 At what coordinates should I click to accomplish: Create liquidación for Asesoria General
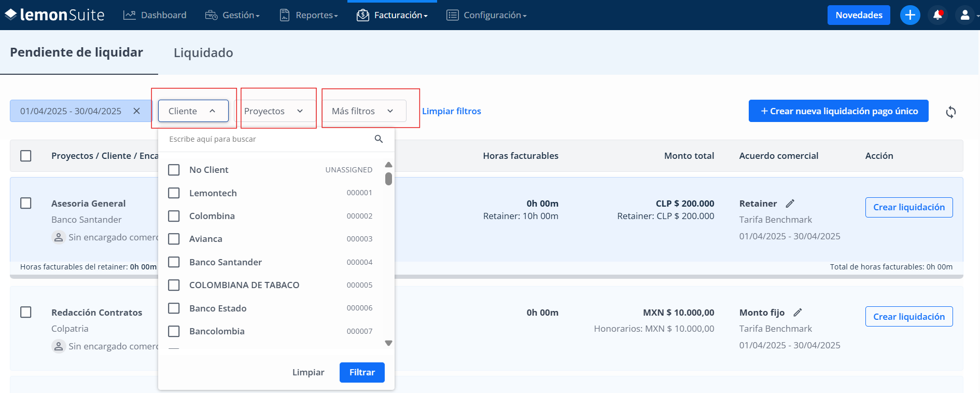[909, 207]
